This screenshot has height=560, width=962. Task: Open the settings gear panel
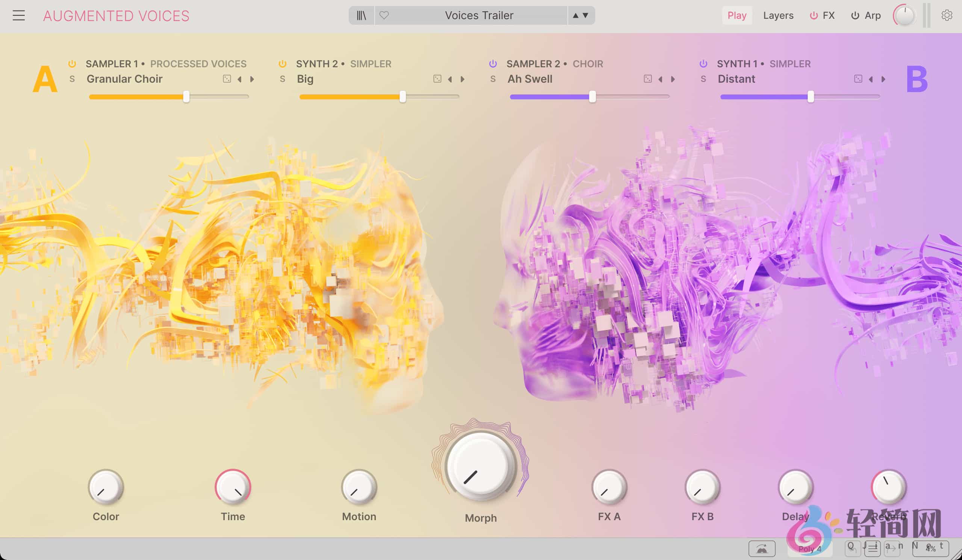[x=946, y=16]
